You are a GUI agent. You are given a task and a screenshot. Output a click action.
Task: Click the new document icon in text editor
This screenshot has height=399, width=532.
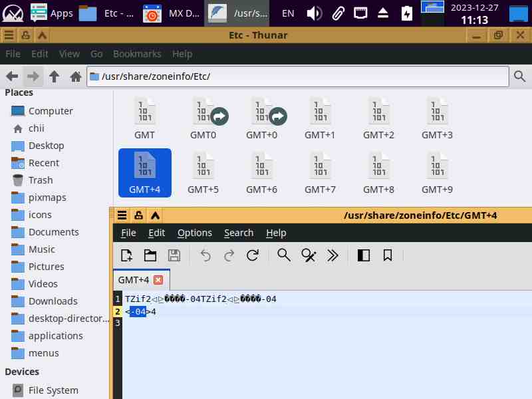[x=126, y=255]
